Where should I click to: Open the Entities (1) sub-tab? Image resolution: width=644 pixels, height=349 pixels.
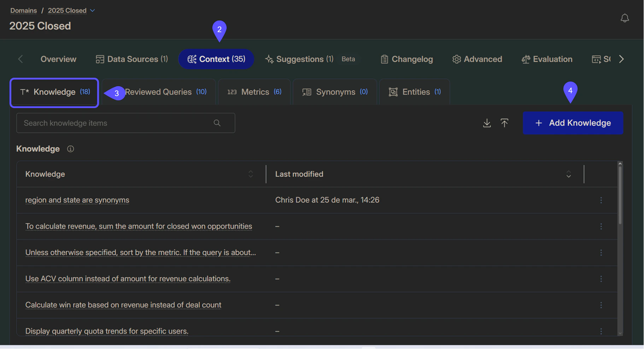pos(415,92)
